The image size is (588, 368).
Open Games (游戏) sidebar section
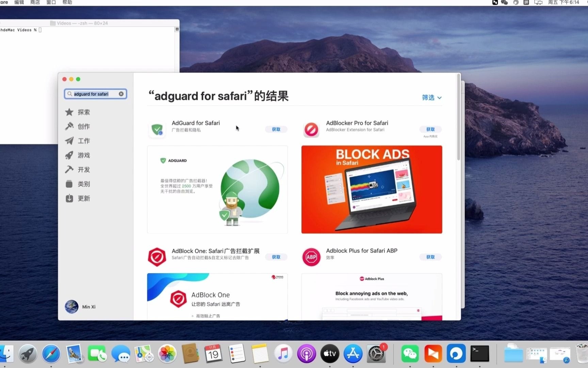click(78, 155)
